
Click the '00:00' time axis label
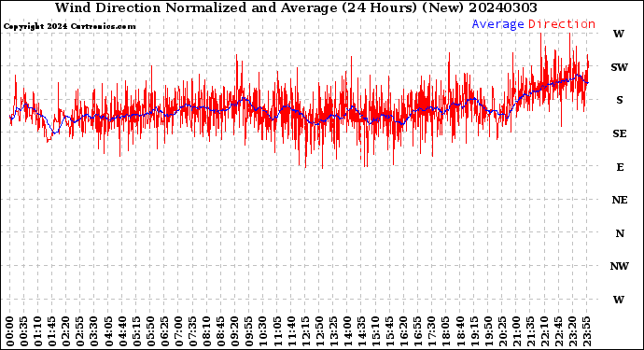click(x=10, y=331)
